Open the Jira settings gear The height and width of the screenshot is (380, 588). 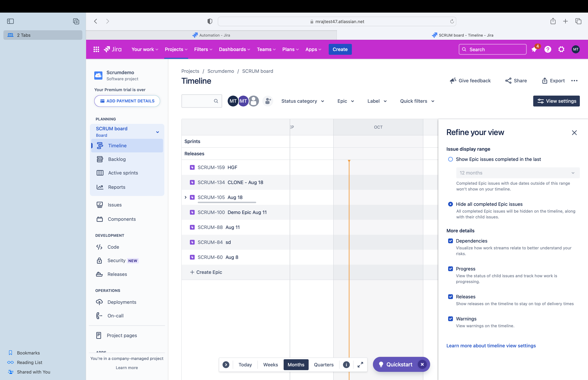561,49
